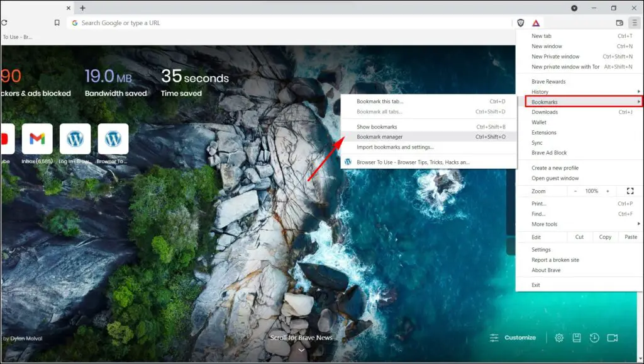Increase zoom with the plus button

608,191
